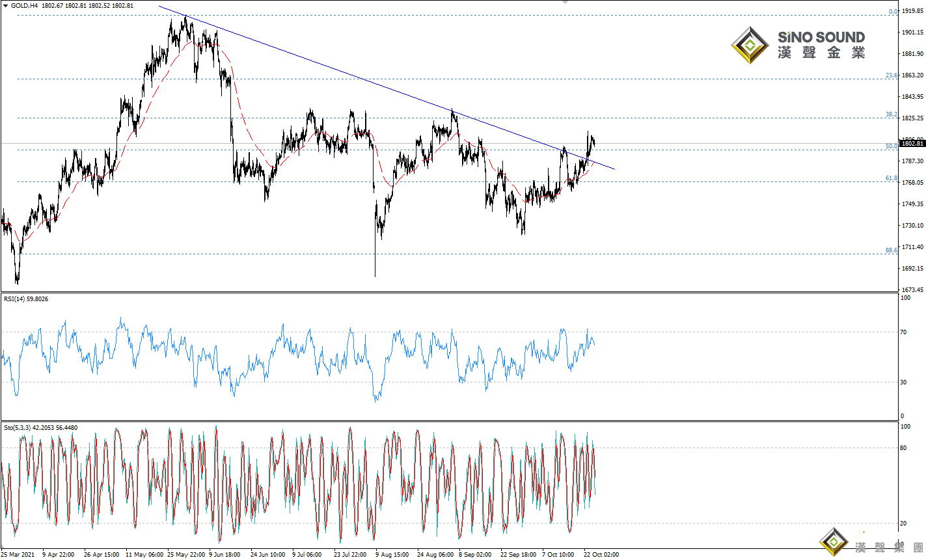Select the blue descending trendline on chart
Screen dimensions: 926x560
pyautogui.click(x=387, y=88)
